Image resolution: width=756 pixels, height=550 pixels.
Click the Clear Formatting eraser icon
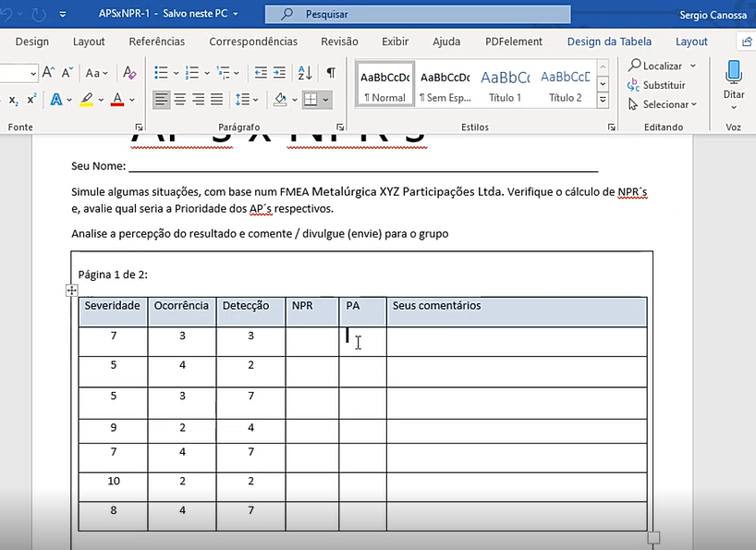pyautogui.click(x=129, y=73)
